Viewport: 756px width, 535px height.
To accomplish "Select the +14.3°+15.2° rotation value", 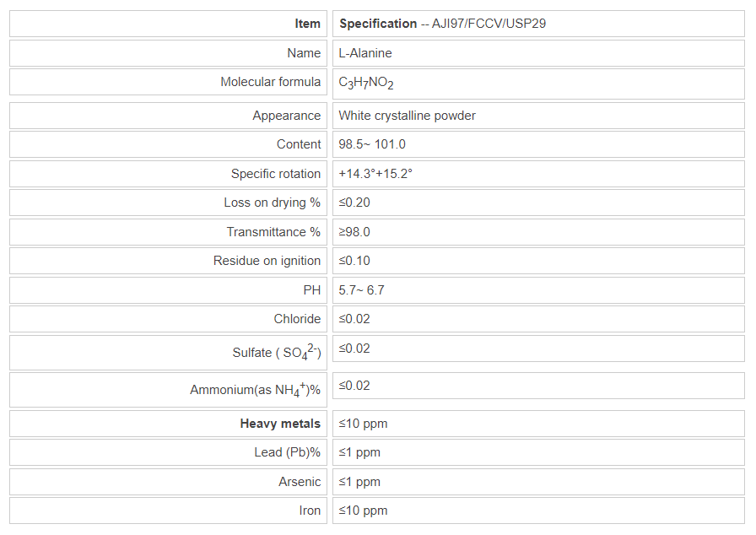I will click(x=375, y=174).
